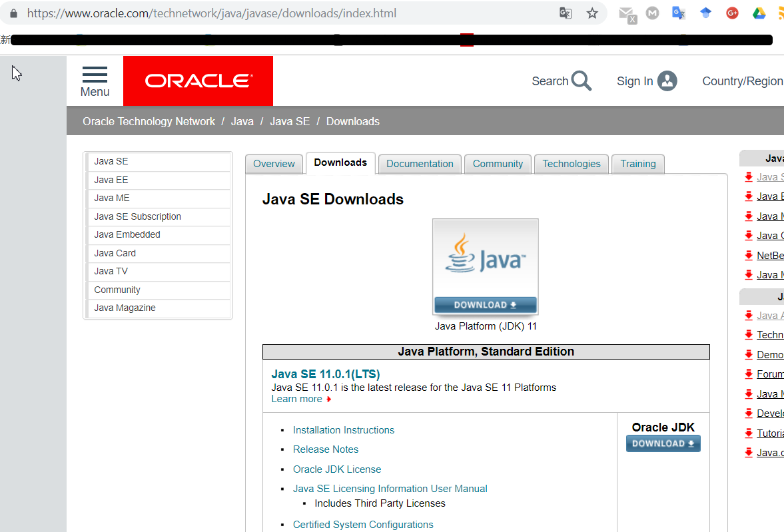
Task: Select the Downloads tab
Action: [340, 163]
